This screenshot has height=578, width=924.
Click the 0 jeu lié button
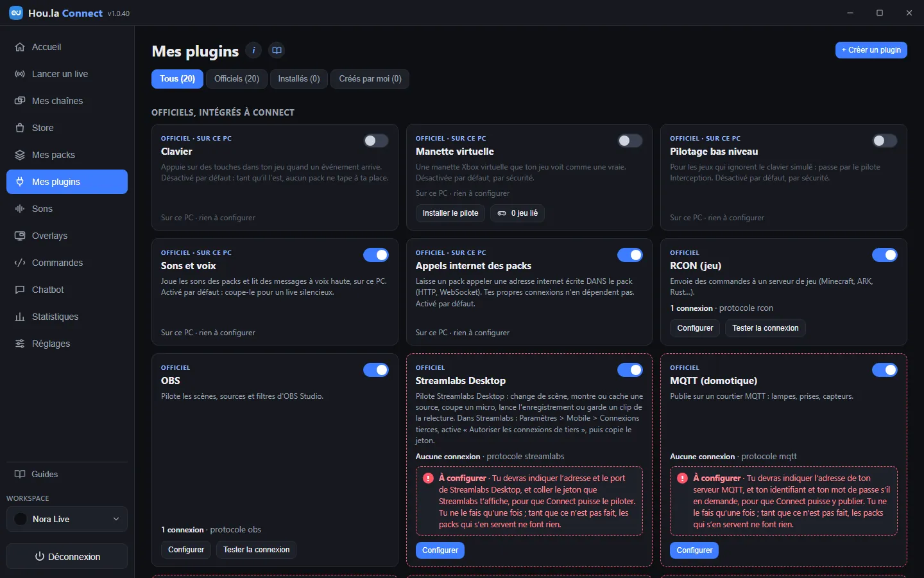[x=517, y=213]
